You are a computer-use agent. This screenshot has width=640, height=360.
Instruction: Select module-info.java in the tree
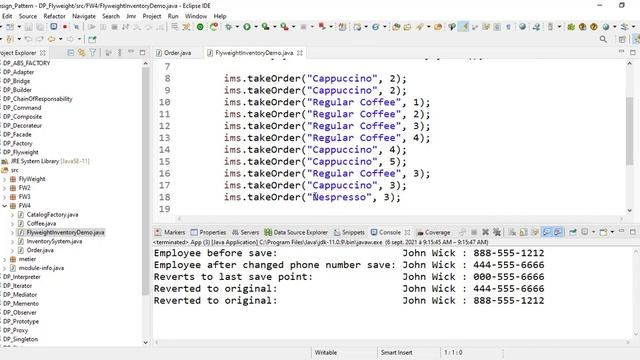point(41,268)
